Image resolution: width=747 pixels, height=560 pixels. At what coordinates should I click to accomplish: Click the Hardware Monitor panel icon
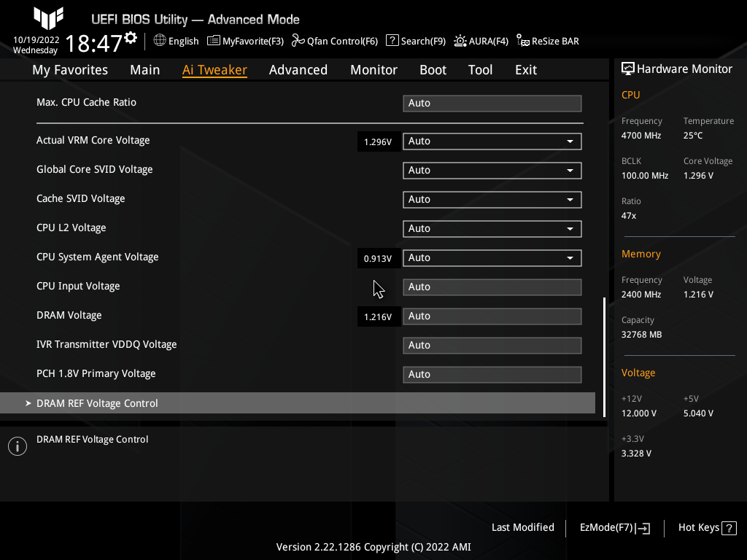[628, 68]
